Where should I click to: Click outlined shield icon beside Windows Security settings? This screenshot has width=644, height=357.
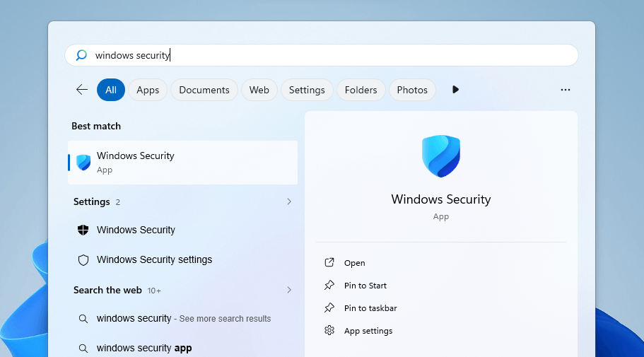coord(83,259)
